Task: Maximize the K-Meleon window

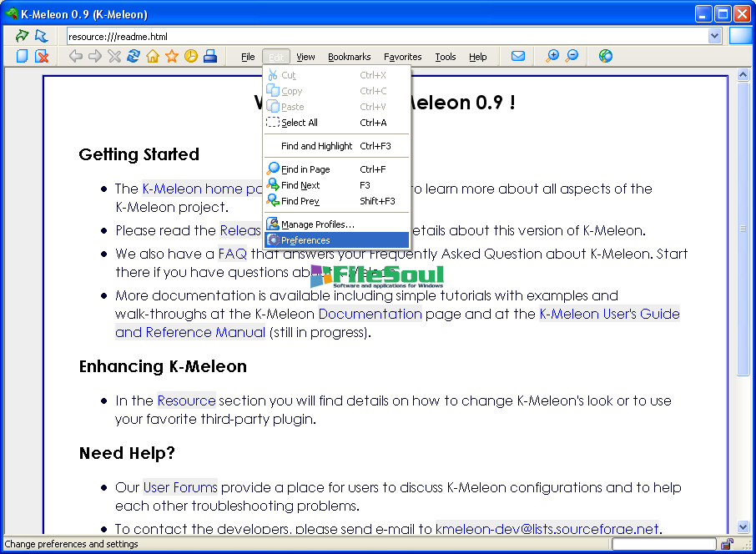Action: click(723, 14)
